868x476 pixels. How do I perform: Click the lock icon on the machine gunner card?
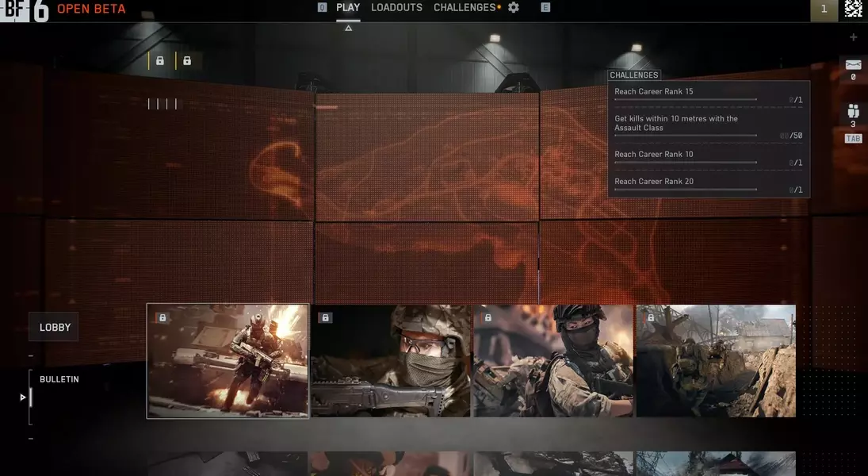tap(325, 317)
